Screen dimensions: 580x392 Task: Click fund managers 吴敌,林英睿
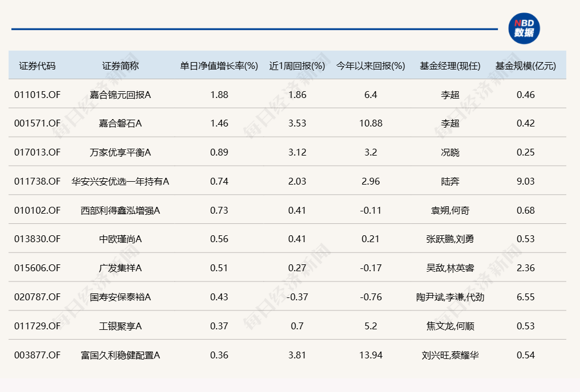[450, 268]
